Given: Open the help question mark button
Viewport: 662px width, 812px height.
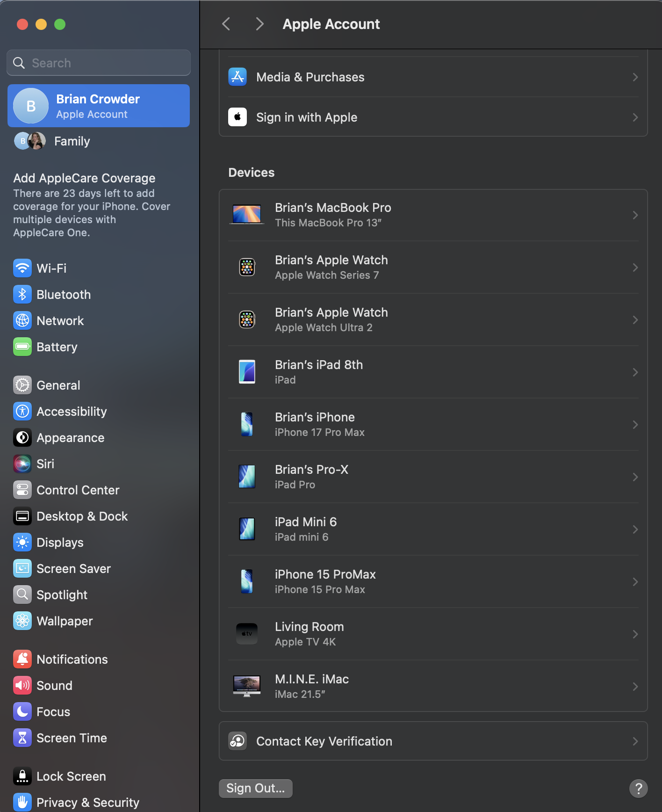Looking at the screenshot, I should 639,789.
